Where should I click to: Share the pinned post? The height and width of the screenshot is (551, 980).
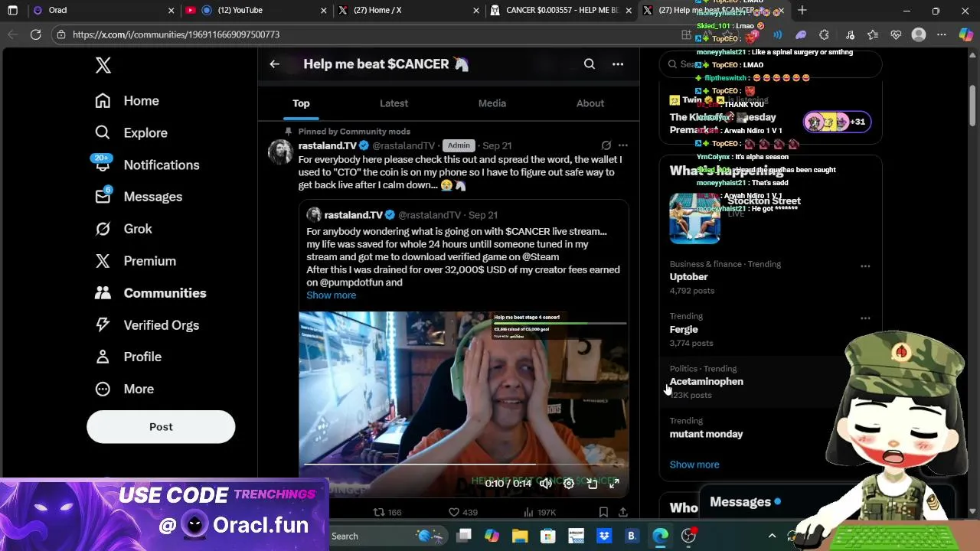point(623,512)
